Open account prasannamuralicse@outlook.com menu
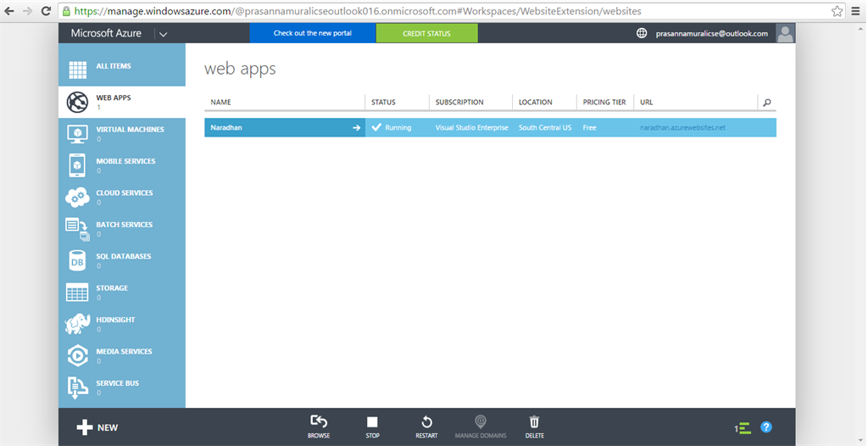 click(712, 34)
